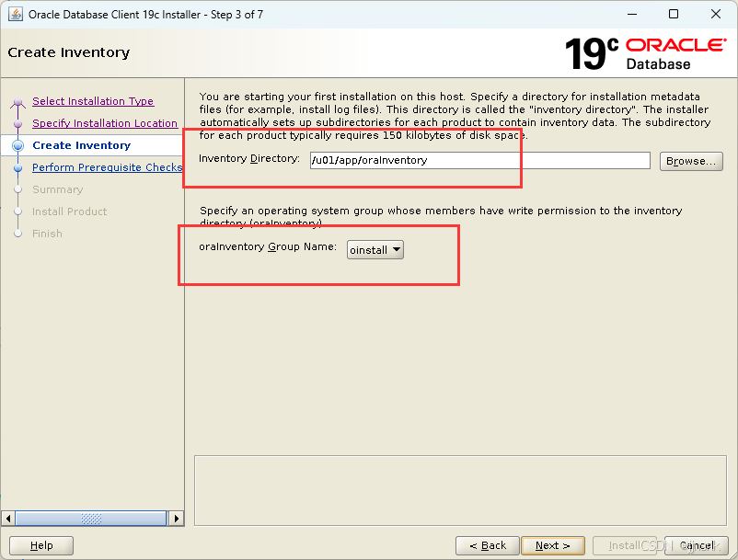Focus the Inventory Directory text field

point(479,160)
